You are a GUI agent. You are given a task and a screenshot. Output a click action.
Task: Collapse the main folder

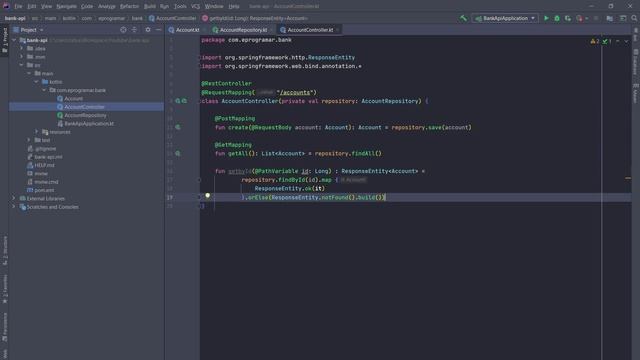(x=29, y=73)
